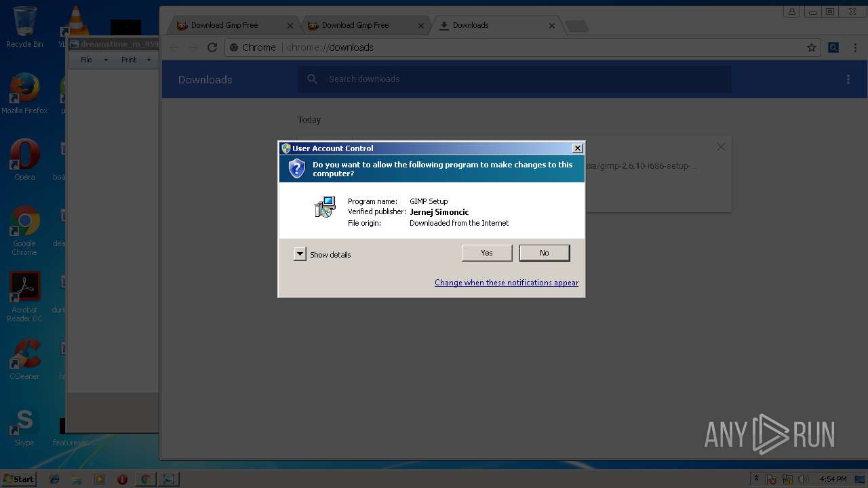Click Action Center flag tray icon
Viewport: 868px width, 488px height.
click(x=772, y=479)
